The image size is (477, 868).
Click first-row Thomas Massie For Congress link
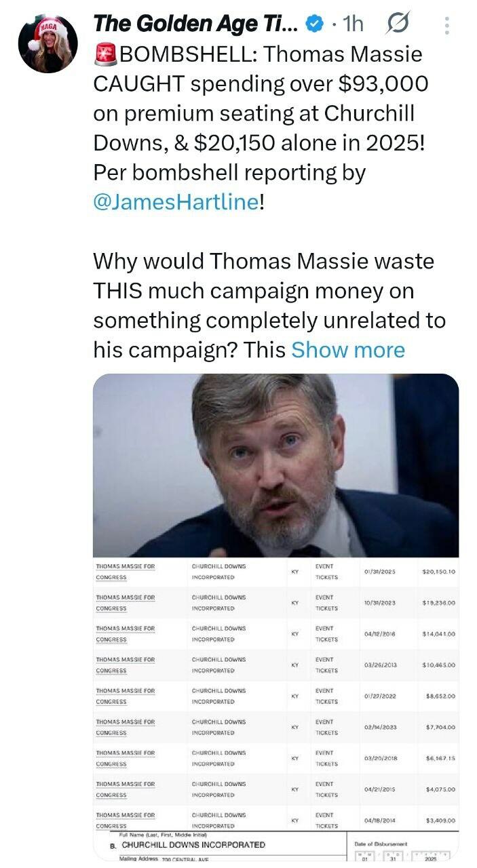click(x=126, y=571)
